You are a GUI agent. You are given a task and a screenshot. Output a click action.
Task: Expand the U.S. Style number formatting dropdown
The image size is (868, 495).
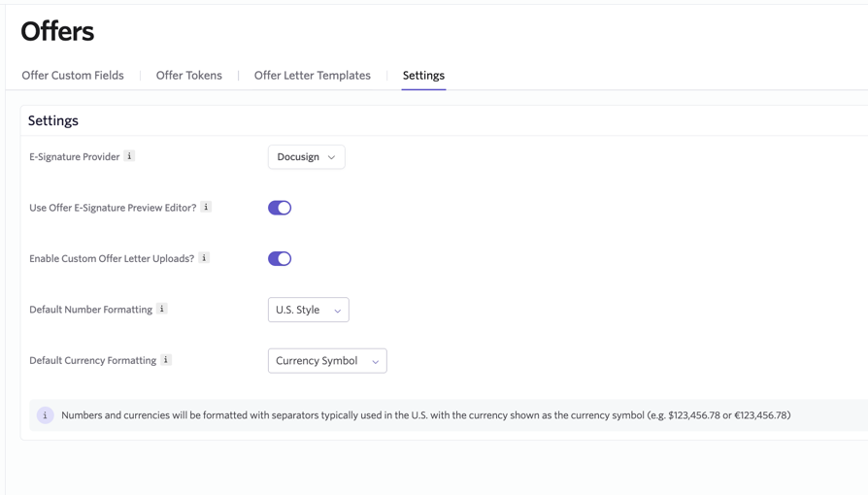click(x=308, y=310)
